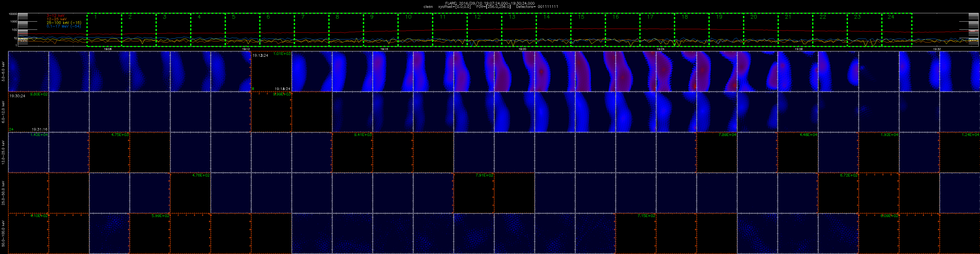Click the Detectors= 001111111 header text
The width and height of the screenshot is (980, 254).
click(537, 7)
